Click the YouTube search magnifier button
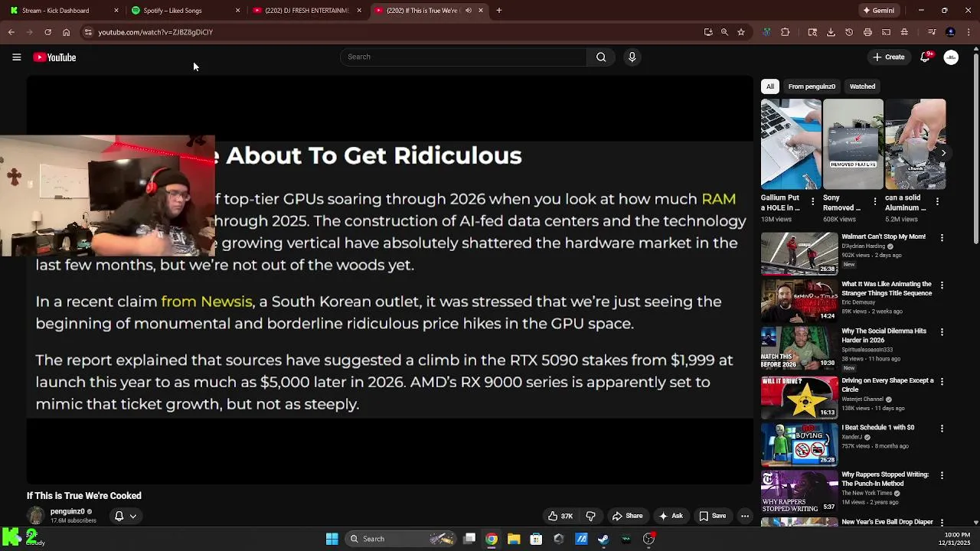The height and width of the screenshot is (551, 980). 601,57
